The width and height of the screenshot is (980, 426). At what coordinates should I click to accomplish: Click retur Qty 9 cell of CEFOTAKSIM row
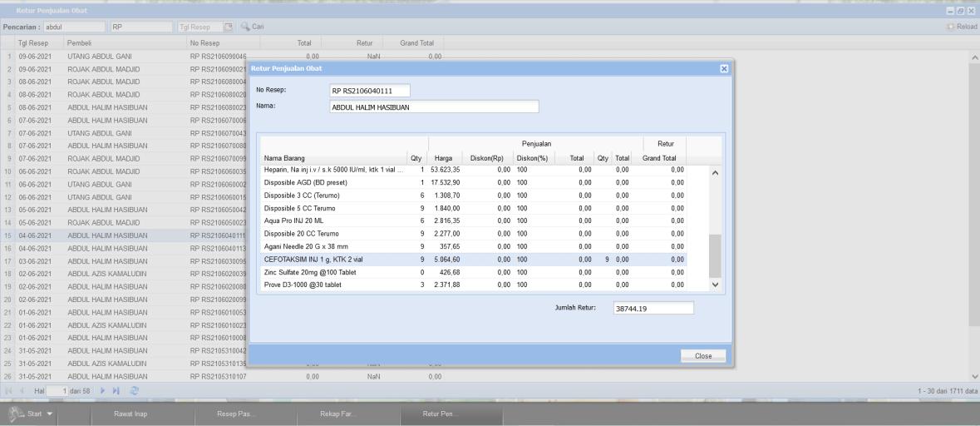click(603, 259)
